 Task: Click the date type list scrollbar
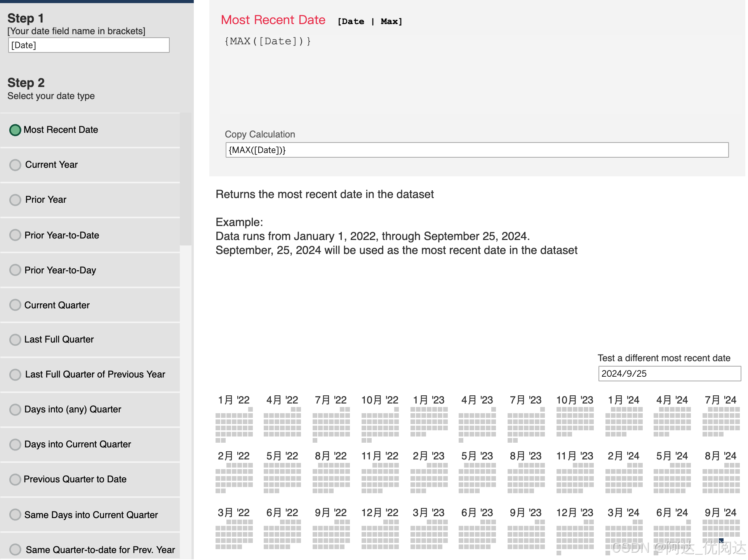click(186, 179)
